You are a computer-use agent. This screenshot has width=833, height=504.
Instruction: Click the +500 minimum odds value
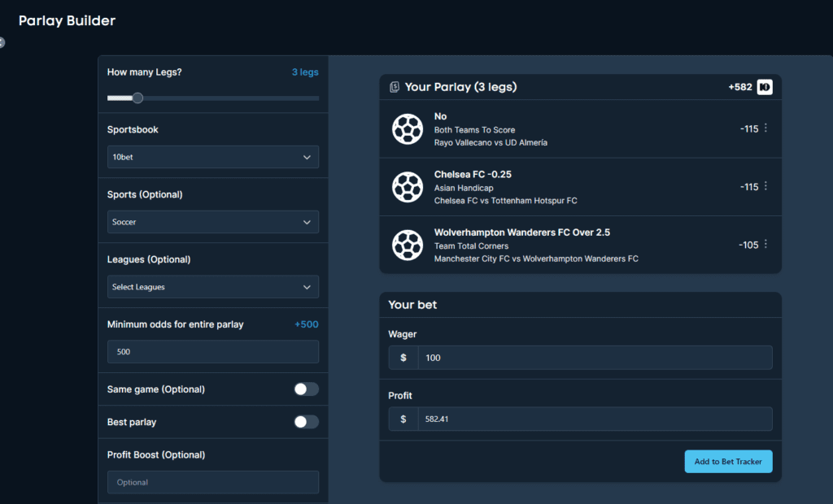pos(307,324)
